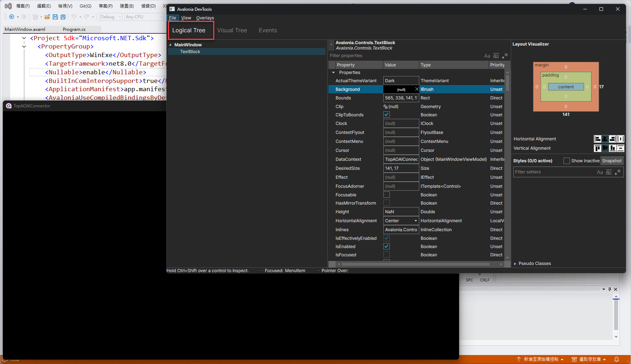Toggle whole word match in Filter properties
The height and width of the screenshot is (364, 631).
click(x=496, y=56)
